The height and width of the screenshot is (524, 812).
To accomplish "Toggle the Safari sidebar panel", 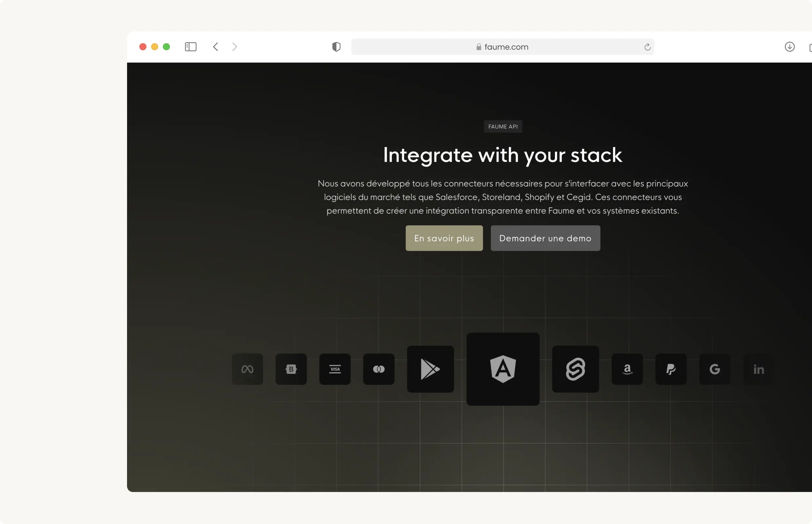I will (x=191, y=47).
